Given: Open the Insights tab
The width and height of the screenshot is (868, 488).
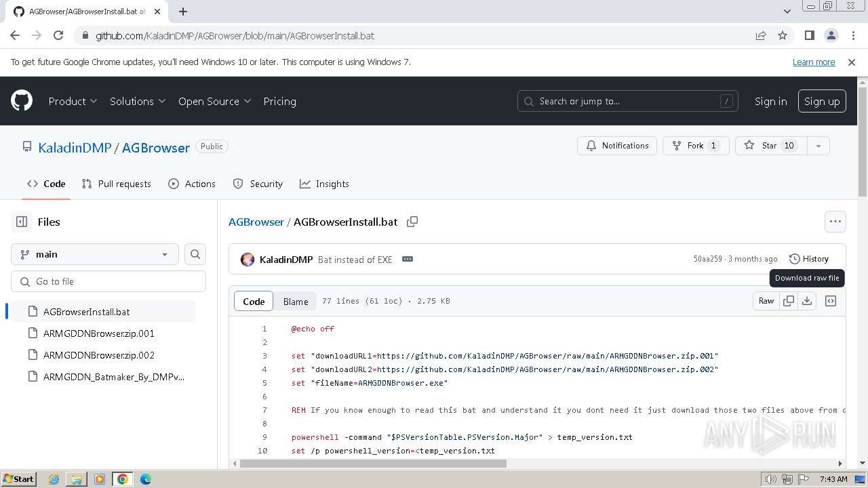Looking at the screenshot, I should 324,184.
